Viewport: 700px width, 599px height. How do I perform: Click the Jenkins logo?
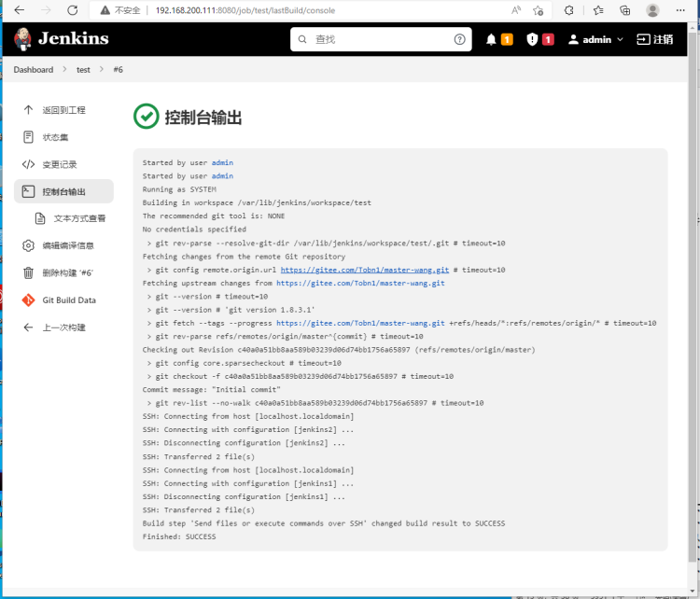[x=62, y=39]
